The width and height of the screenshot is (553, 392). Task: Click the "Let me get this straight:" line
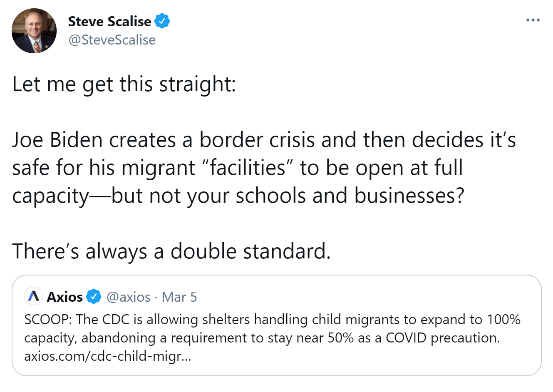coord(124,84)
